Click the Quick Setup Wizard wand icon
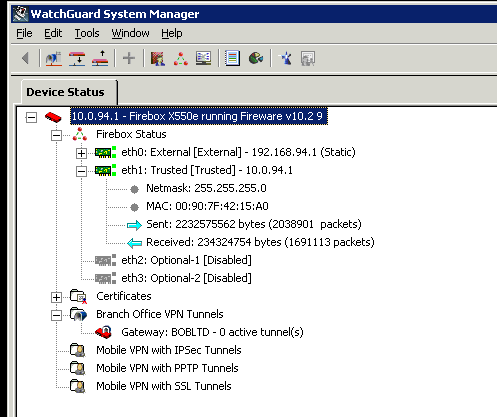Screen dimensions: 497x417 285,59
